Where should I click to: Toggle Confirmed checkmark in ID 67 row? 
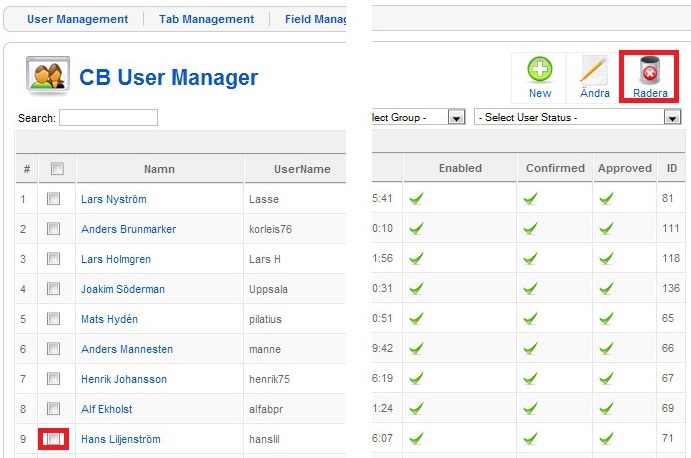531,378
